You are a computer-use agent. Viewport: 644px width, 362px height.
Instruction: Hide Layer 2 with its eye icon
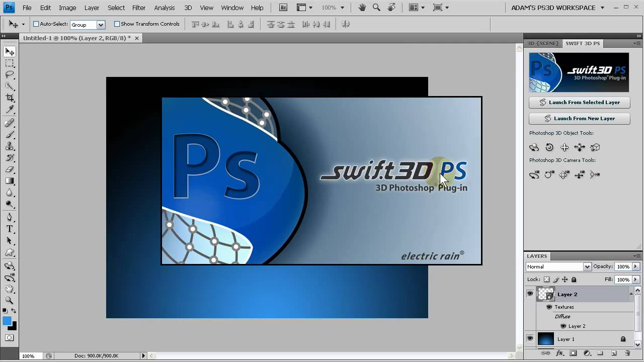click(x=530, y=294)
